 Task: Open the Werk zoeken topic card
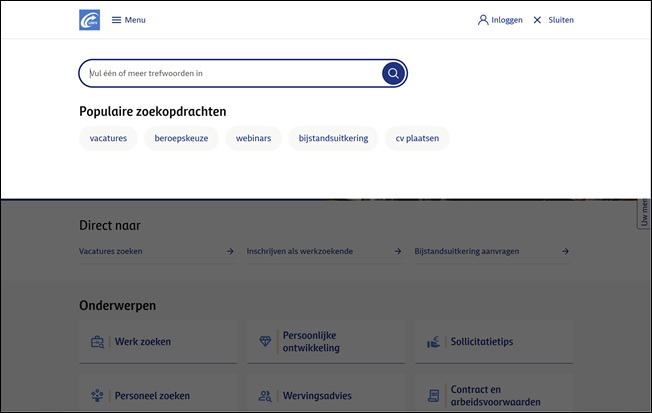click(158, 341)
